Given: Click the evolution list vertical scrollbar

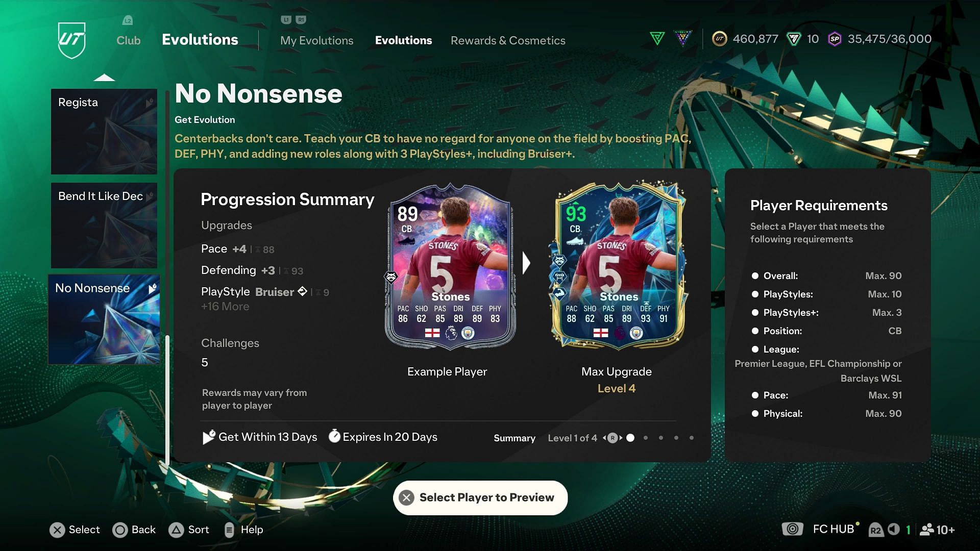Looking at the screenshot, I should pos(167,278).
